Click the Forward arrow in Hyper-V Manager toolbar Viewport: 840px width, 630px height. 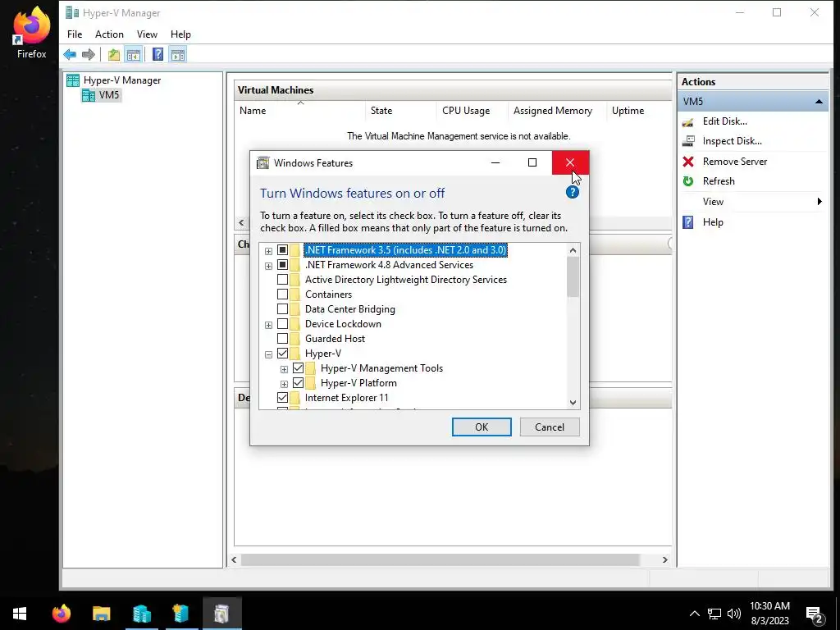pos(89,54)
